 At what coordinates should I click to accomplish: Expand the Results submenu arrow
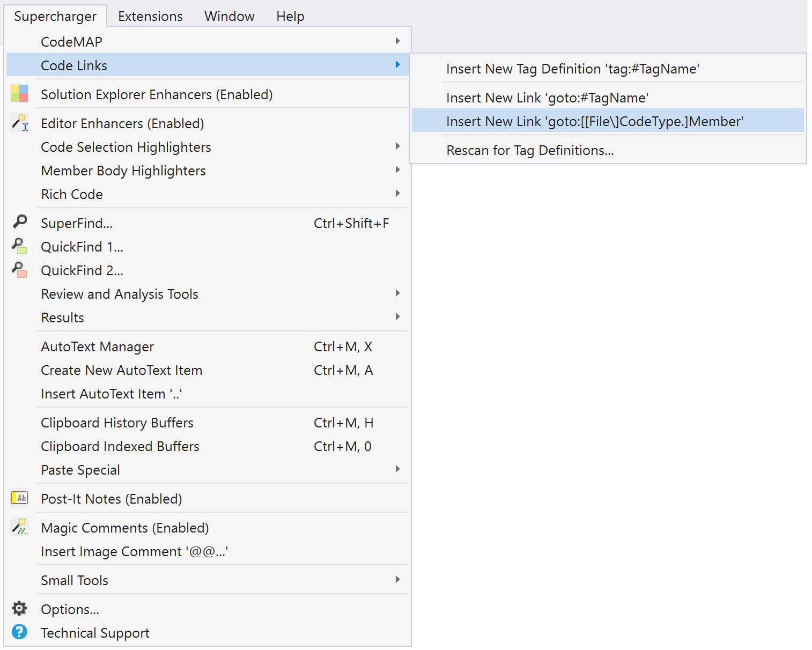397,316
